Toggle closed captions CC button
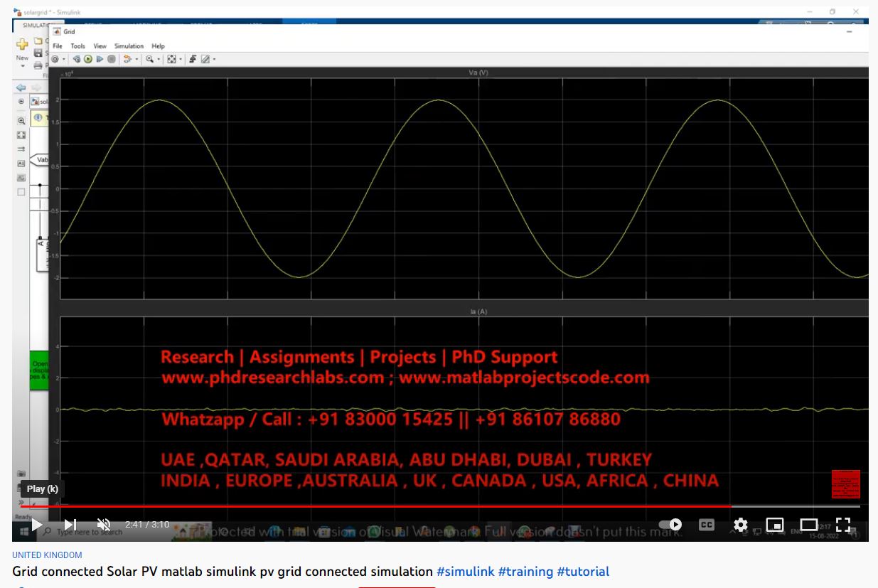Screen dimensions: 878x588 [706, 525]
